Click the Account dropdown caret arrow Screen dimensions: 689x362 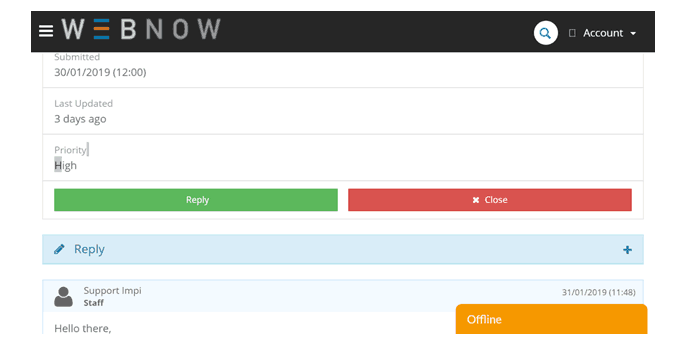tap(633, 33)
